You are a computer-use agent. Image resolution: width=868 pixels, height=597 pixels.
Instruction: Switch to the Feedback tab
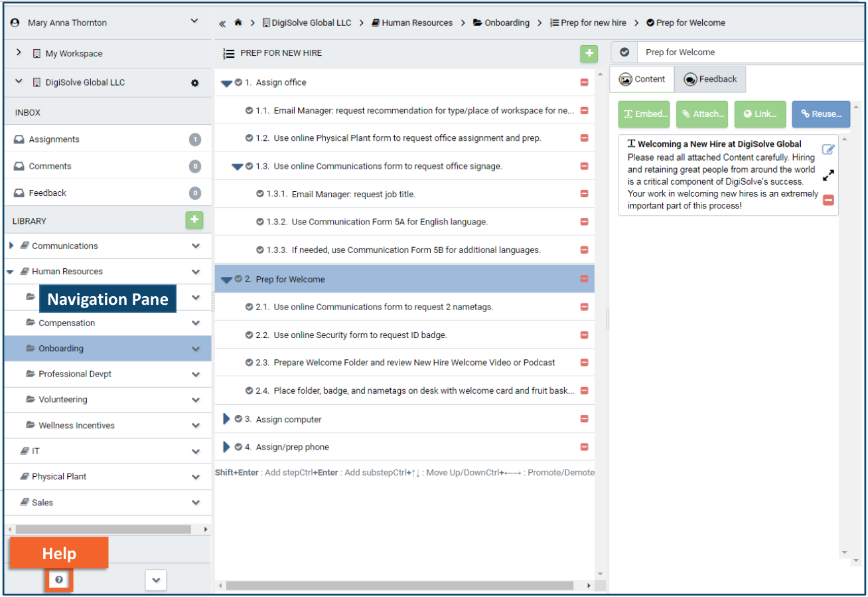pyautogui.click(x=710, y=79)
